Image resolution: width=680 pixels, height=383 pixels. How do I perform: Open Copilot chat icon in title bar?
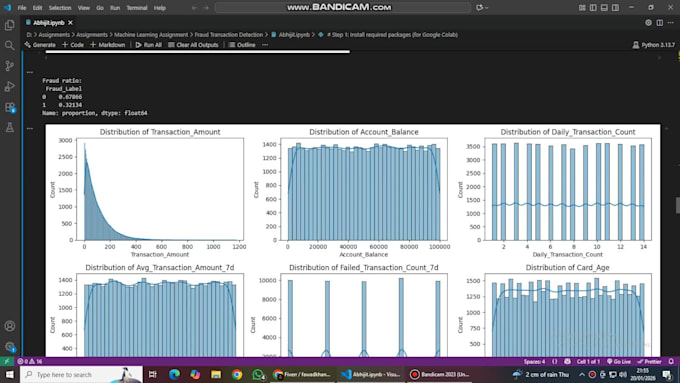point(479,7)
